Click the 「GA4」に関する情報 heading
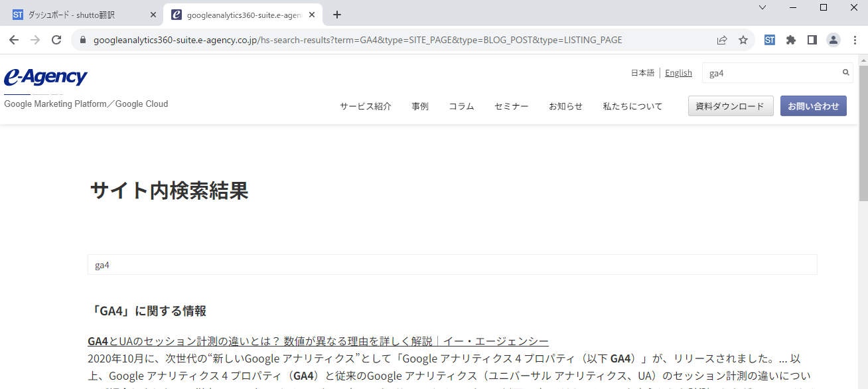 coord(147,311)
